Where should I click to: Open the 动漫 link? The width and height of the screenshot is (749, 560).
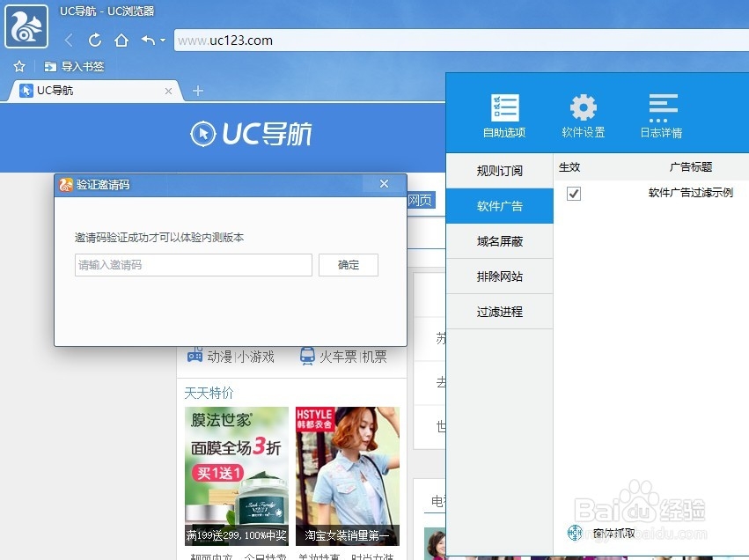coord(220,357)
